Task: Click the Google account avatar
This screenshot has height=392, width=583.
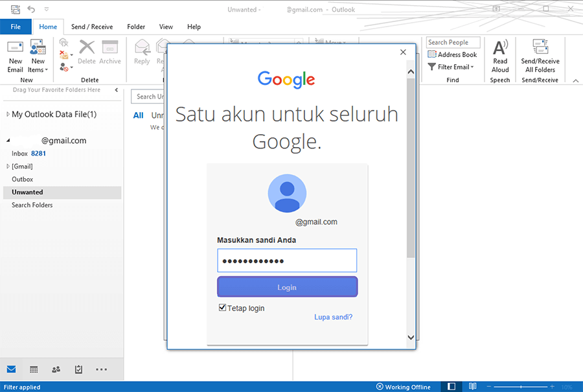Action: [x=287, y=193]
